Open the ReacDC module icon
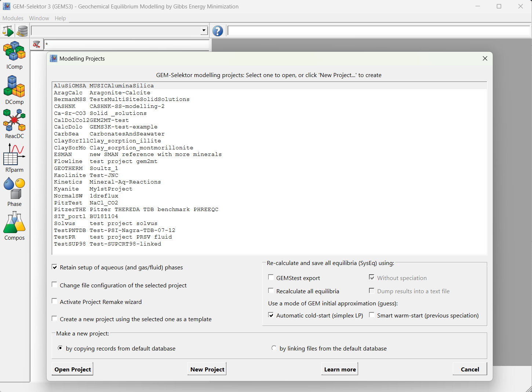Screen dimensions: 532x392 [14, 120]
